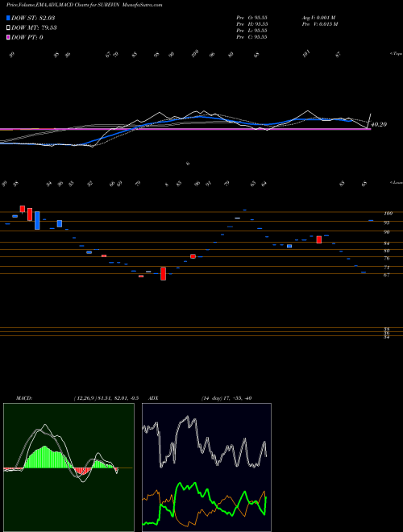
Task: Click the 76 price level label
Action: pos(386,258)
